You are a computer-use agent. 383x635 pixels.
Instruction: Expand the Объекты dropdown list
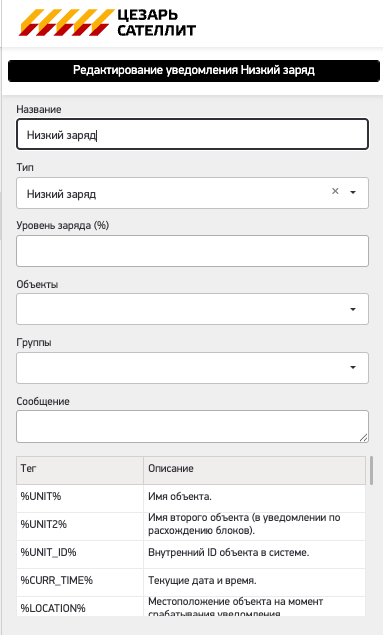[x=353, y=309]
